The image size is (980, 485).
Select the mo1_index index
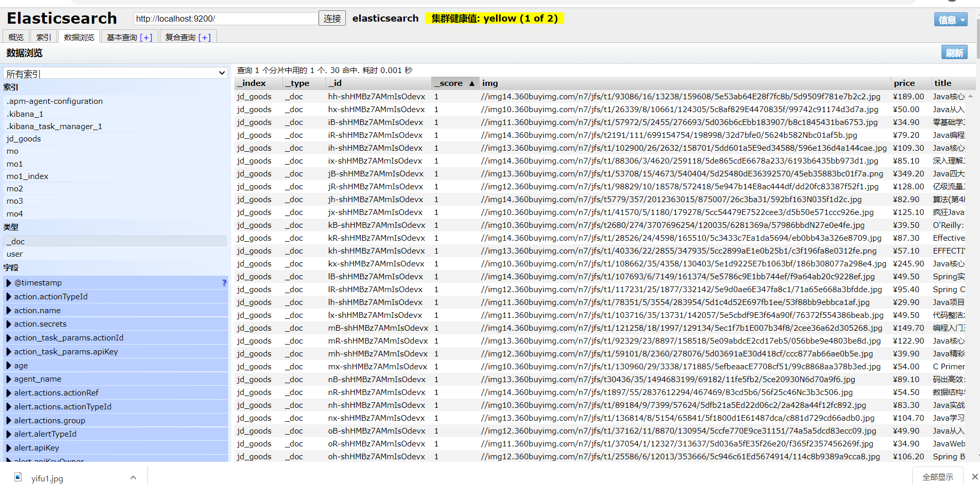point(116,176)
